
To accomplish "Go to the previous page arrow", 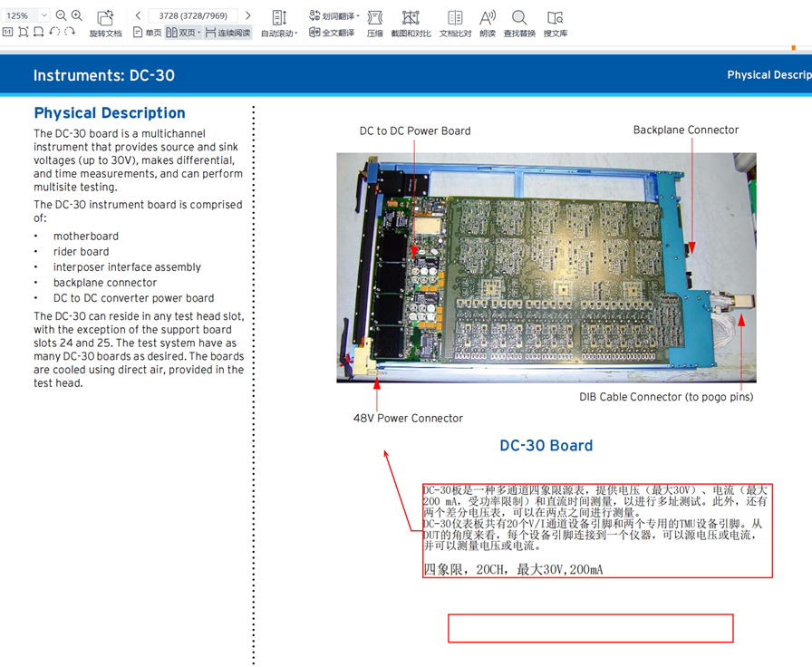I will [x=138, y=15].
